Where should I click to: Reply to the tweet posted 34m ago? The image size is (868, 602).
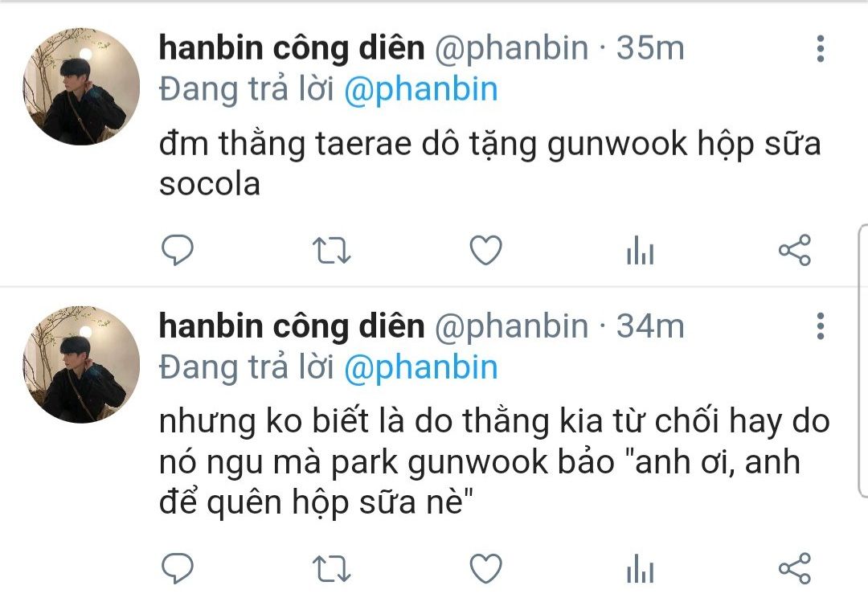pos(177,568)
